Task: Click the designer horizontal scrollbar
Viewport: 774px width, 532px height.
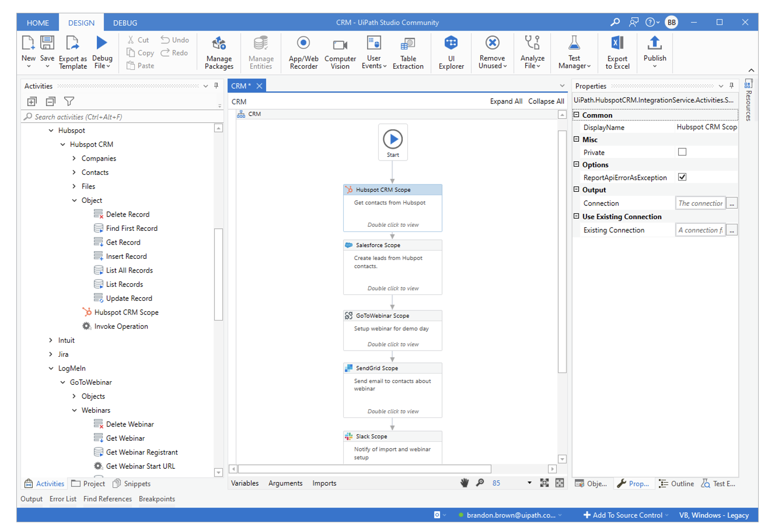Action: 365,469
